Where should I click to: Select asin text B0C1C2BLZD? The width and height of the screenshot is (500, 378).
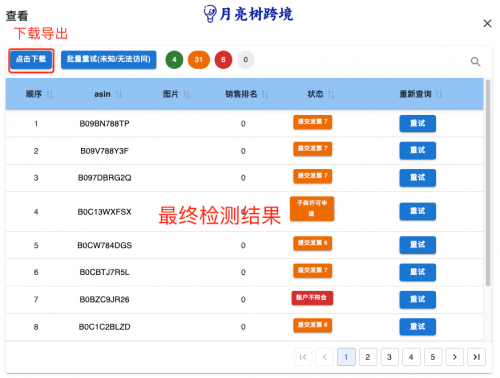(x=104, y=327)
